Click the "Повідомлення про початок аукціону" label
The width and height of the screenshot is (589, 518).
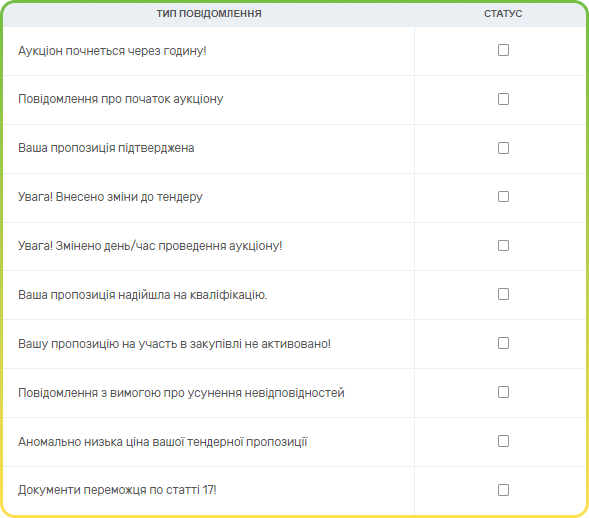point(121,99)
